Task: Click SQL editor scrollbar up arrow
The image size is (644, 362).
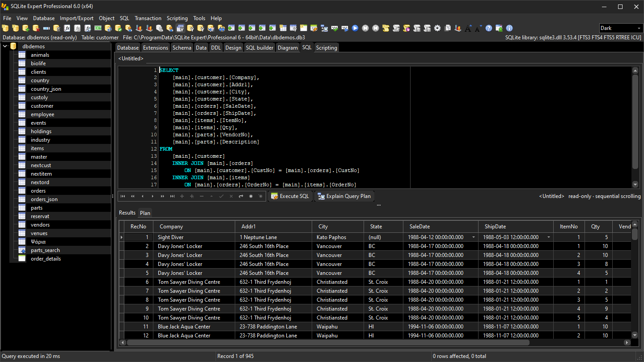Action: (635, 71)
